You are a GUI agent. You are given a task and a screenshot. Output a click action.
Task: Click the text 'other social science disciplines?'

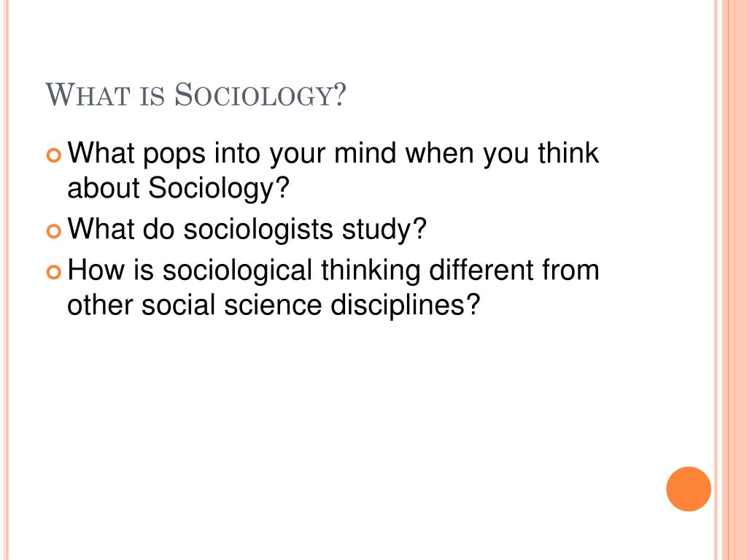(x=273, y=305)
